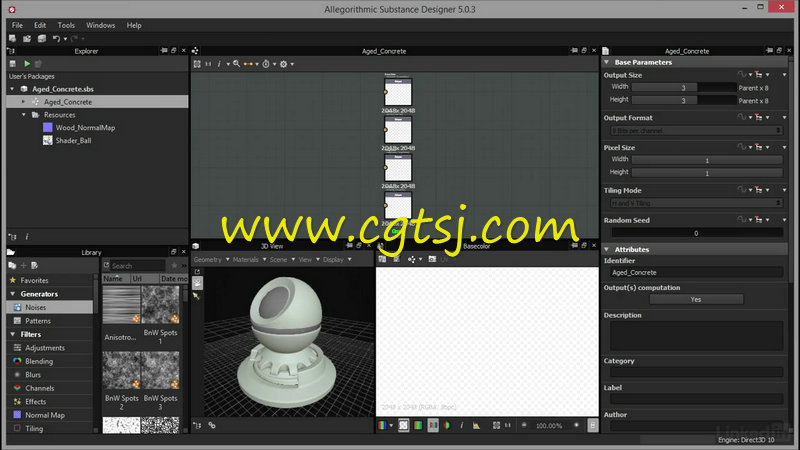Open the Help menu
Image resolution: width=800 pixels, height=450 pixels.
click(x=134, y=25)
